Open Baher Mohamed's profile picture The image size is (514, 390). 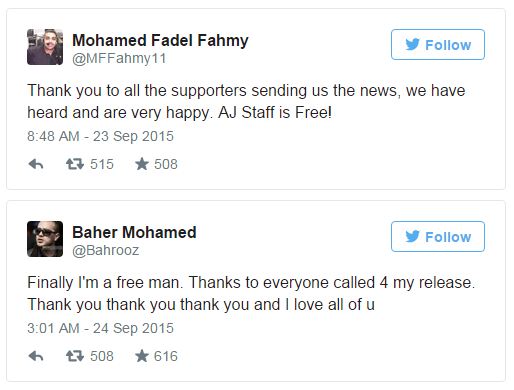(x=45, y=239)
